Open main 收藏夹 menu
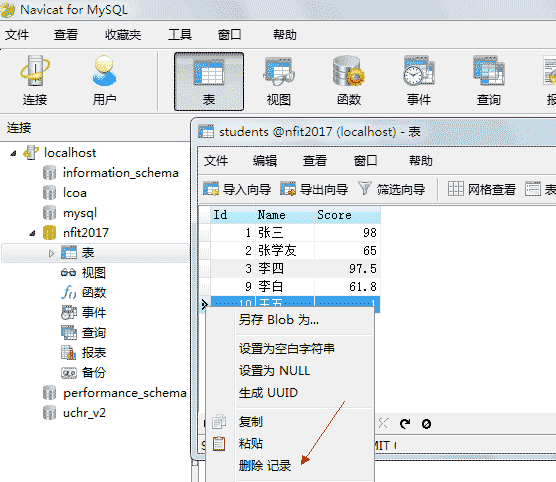This screenshot has height=482, width=556. tap(123, 35)
